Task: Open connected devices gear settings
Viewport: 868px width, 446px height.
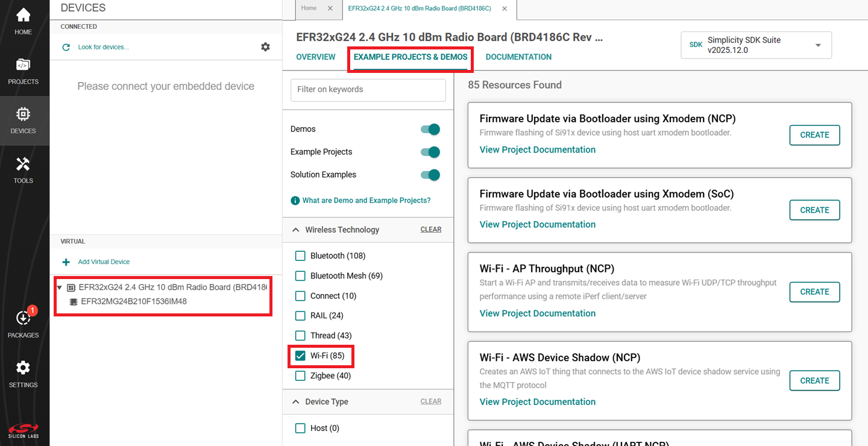Action: point(265,47)
